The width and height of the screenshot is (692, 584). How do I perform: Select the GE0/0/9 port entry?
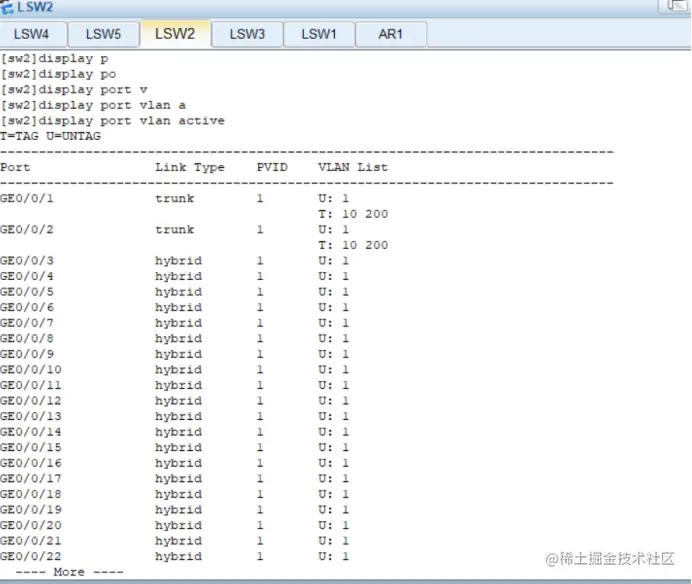click(27, 354)
